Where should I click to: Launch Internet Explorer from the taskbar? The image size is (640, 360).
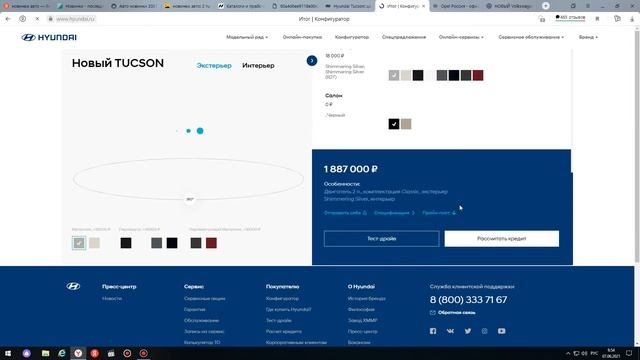coord(62,353)
